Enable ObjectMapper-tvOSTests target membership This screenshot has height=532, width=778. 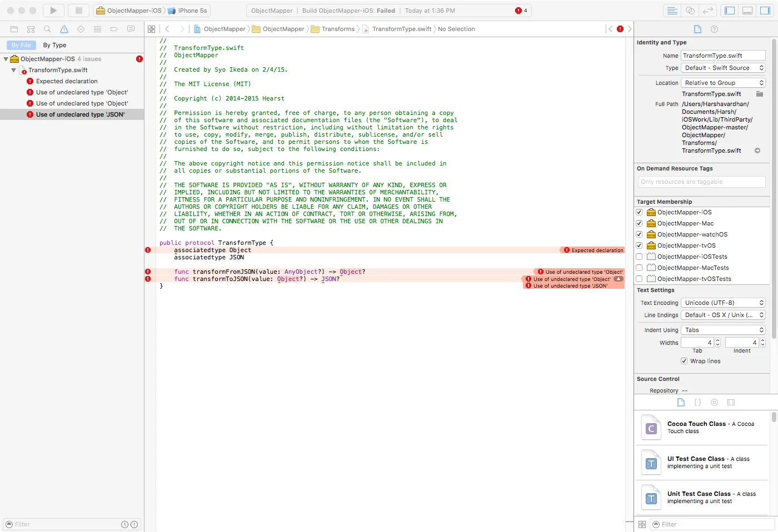point(639,279)
